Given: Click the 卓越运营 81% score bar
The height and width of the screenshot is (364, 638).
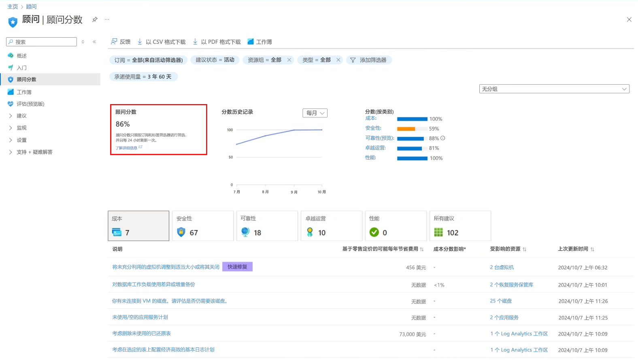Looking at the screenshot, I should click(410, 149).
